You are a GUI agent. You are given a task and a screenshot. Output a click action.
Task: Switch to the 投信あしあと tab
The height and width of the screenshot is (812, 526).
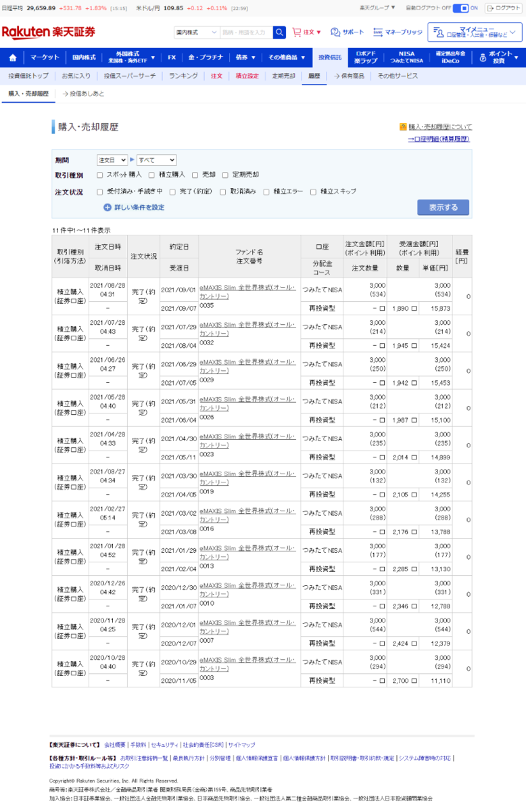coord(83,93)
